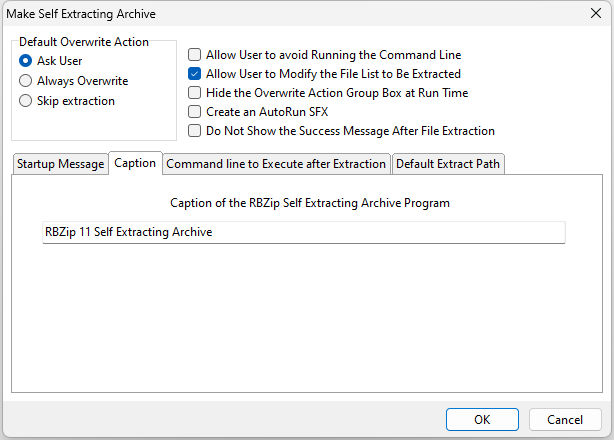Confirm the dialog with OK
This screenshot has width=614, height=440.
click(482, 420)
